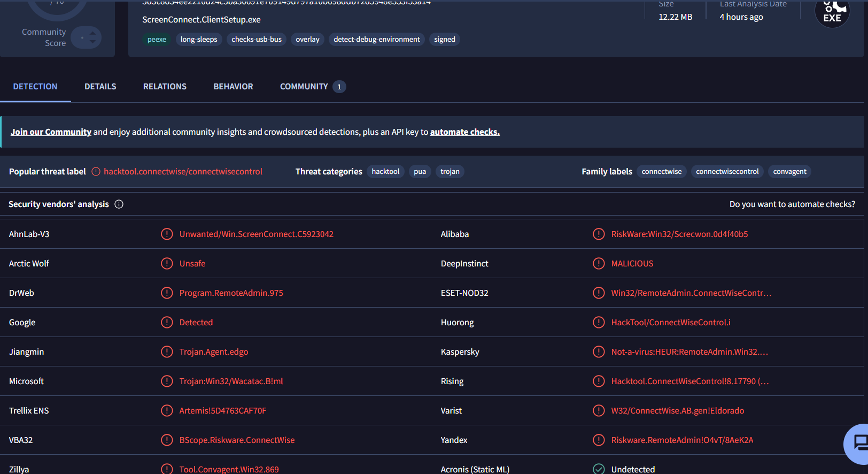Click the alert icon in the Google row

167,323
